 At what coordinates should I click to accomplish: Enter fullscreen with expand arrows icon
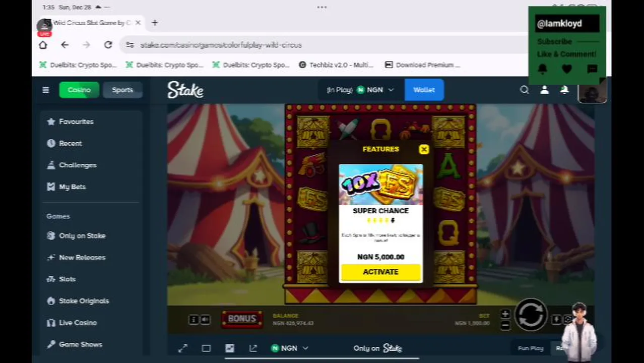click(182, 348)
